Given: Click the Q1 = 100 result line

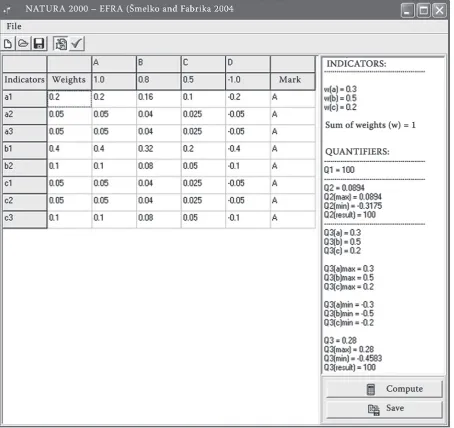Looking at the screenshot, I should point(339,170).
